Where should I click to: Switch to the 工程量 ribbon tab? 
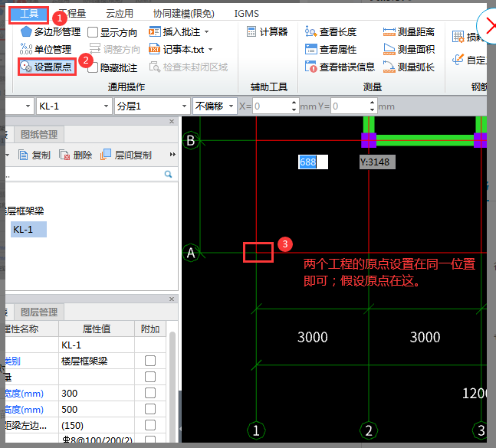click(x=73, y=14)
